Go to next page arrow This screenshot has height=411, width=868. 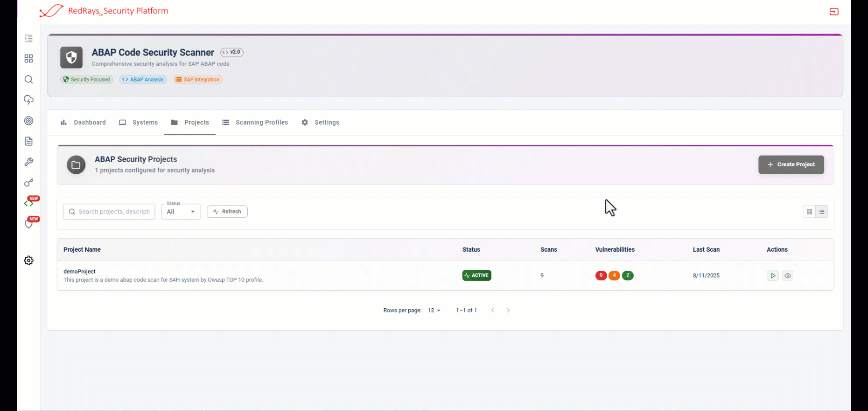tap(508, 310)
